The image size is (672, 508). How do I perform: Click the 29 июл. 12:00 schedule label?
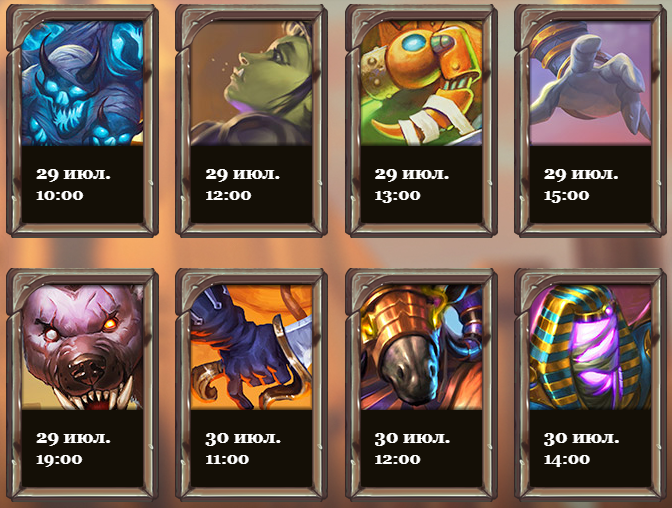point(243,184)
